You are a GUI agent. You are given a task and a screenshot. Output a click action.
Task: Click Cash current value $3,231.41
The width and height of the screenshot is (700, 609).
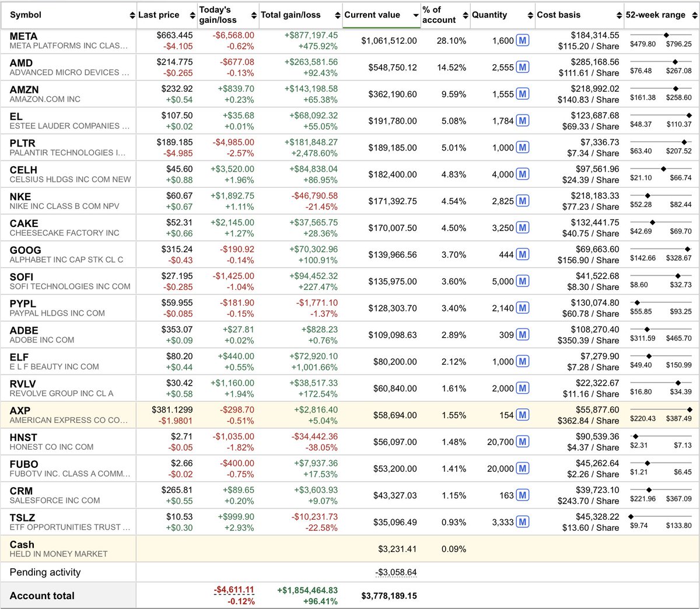coord(398,549)
